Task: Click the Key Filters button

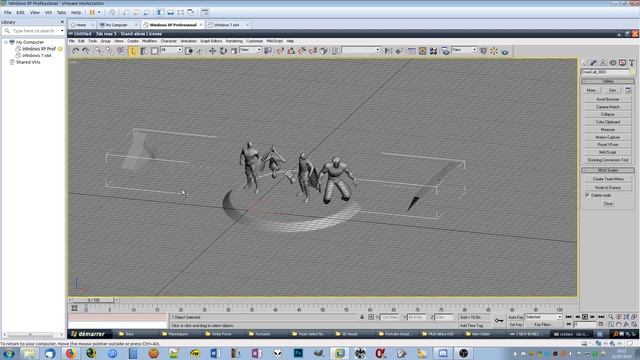Action: point(543,324)
